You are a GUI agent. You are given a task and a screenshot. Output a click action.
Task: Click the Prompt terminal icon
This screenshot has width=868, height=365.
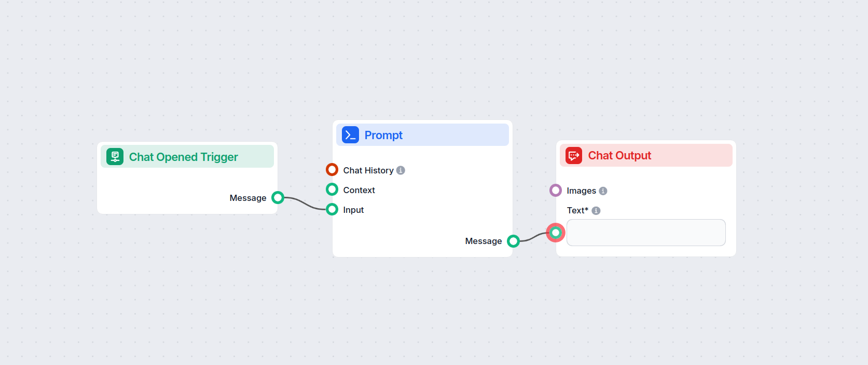(350, 135)
